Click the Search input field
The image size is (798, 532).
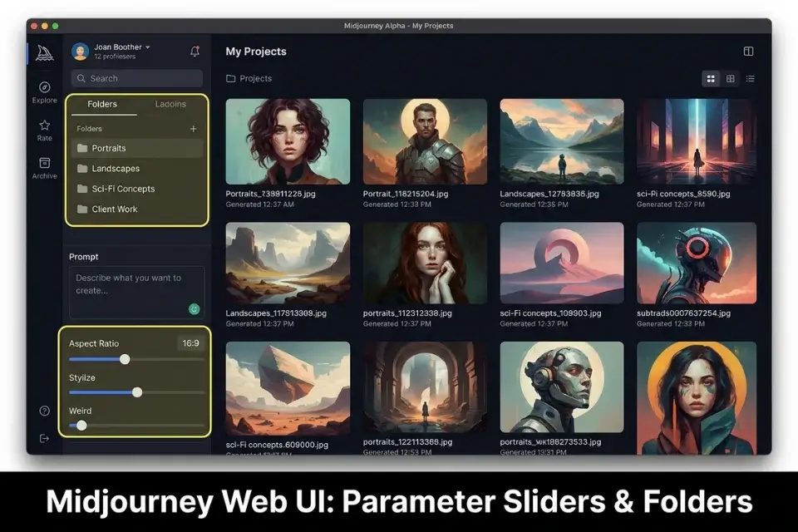137,78
